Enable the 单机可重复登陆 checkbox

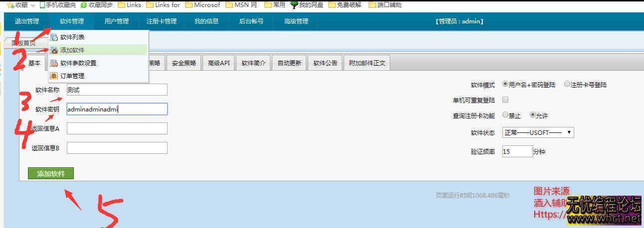point(505,100)
